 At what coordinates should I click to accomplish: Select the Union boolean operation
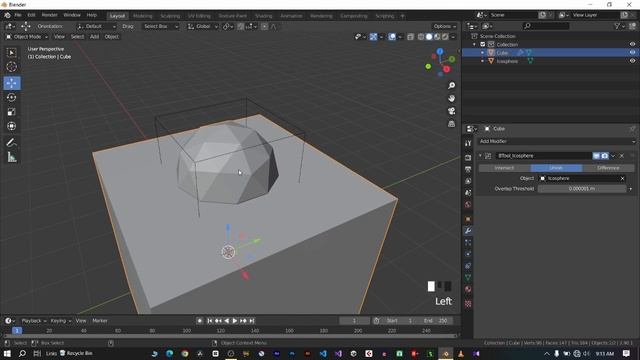[556, 168]
